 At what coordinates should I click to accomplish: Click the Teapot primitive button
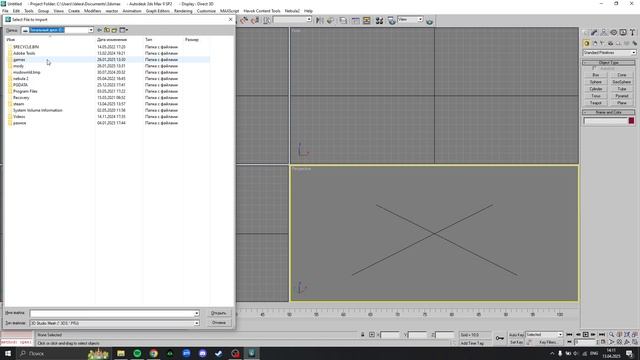point(596,103)
